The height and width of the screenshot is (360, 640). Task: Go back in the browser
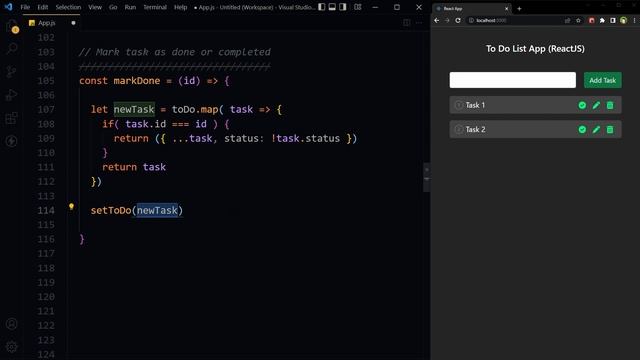pyautogui.click(x=437, y=20)
